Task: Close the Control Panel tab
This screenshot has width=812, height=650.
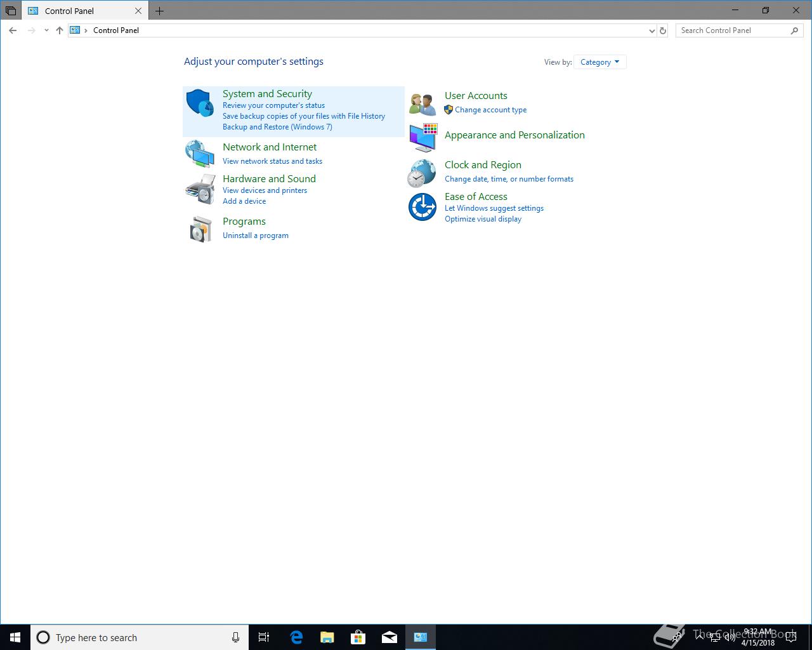Action: coord(138,11)
